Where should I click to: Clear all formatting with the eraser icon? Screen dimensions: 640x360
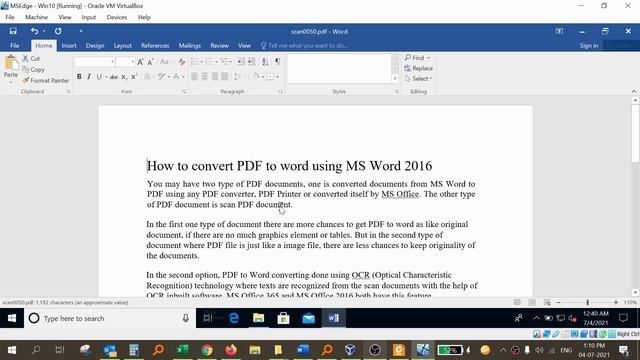pyautogui.click(x=182, y=62)
